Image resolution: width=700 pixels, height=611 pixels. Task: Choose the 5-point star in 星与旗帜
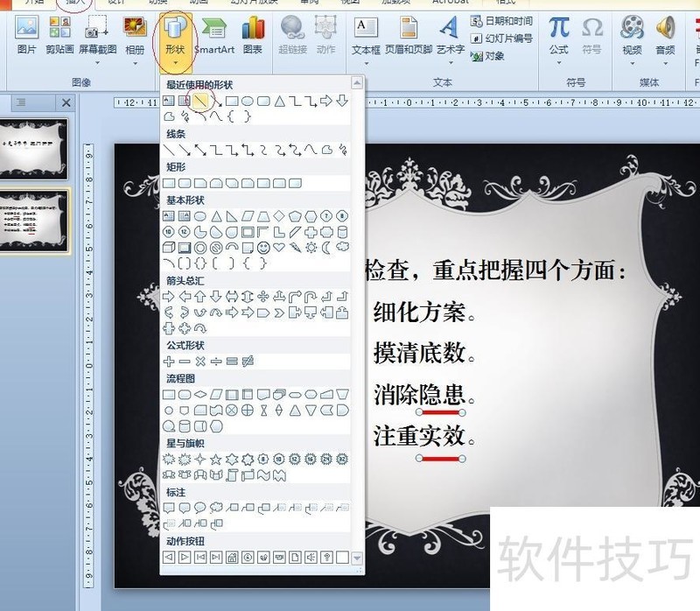pos(216,460)
